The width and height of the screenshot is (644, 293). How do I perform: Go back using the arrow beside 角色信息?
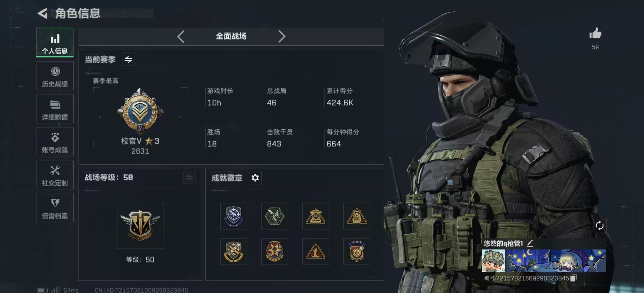[x=43, y=13]
